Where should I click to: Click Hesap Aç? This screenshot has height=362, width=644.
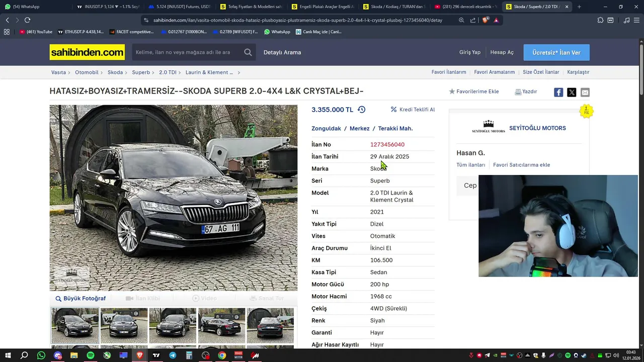coord(502,52)
